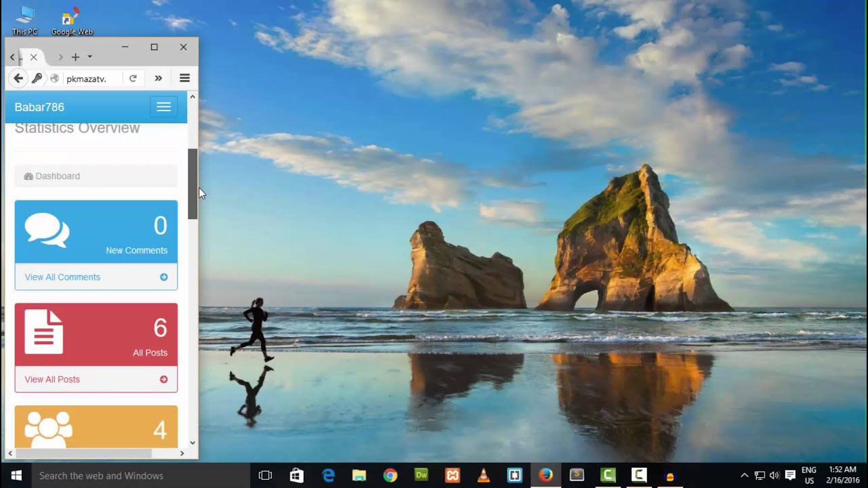
Task: Click the speech bubbles comments icon
Action: point(47,230)
